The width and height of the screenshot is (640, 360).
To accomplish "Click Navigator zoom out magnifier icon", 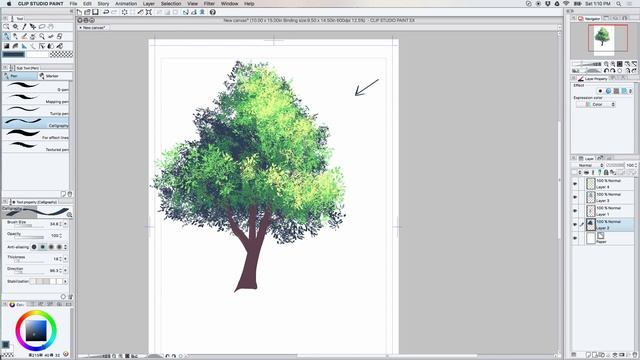I will click(x=606, y=64).
